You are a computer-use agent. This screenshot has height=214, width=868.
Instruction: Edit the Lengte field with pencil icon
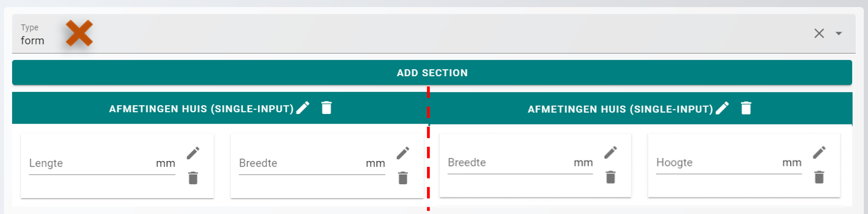(x=193, y=153)
